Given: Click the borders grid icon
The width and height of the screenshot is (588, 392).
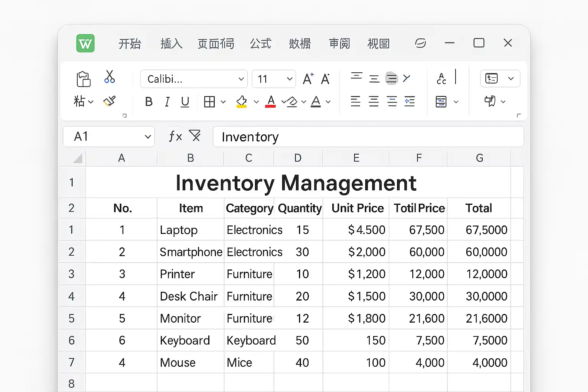Looking at the screenshot, I should click(x=209, y=102).
